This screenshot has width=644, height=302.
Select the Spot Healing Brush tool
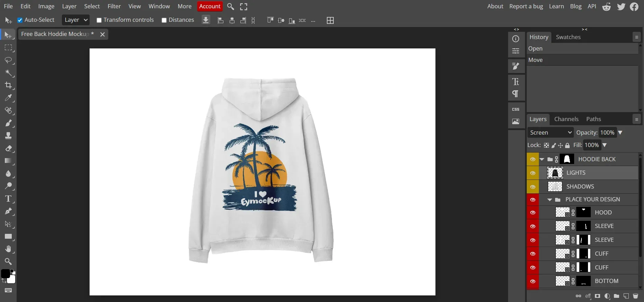8,110
